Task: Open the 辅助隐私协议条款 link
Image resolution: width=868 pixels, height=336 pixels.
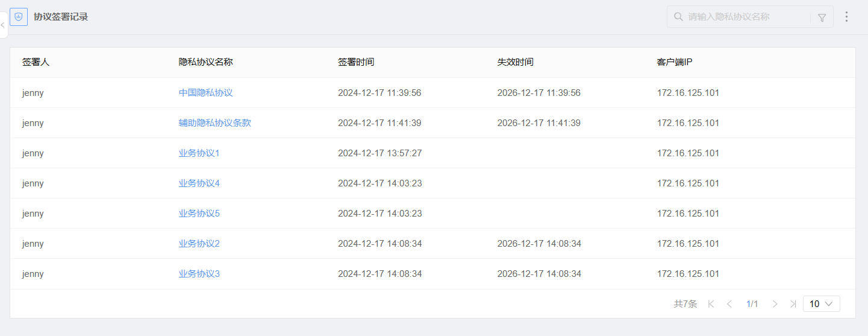Action: point(214,123)
